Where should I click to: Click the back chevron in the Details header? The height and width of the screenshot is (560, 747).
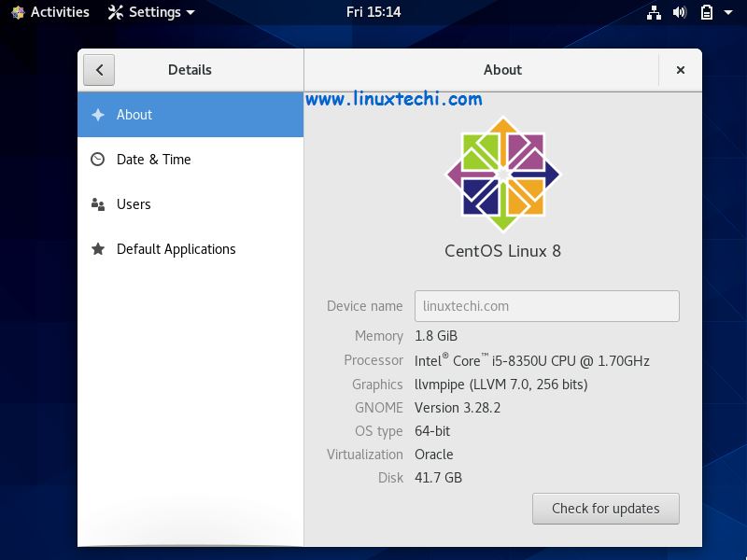(99, 69)
